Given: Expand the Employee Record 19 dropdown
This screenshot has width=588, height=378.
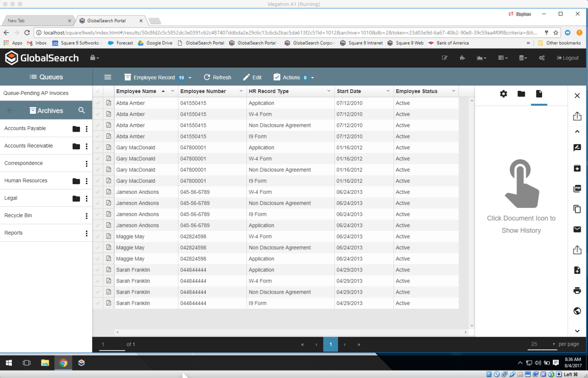Looking at the screenshot, I should click(158, 77).
